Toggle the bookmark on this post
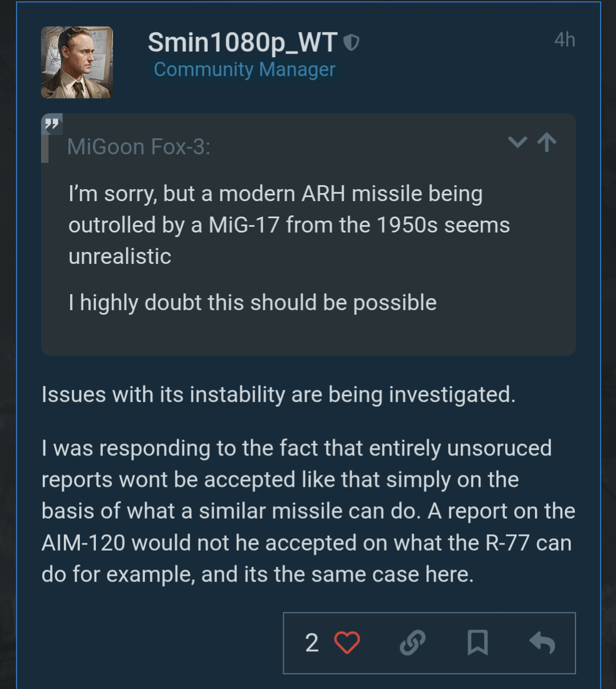 click(x=477, y=643)
